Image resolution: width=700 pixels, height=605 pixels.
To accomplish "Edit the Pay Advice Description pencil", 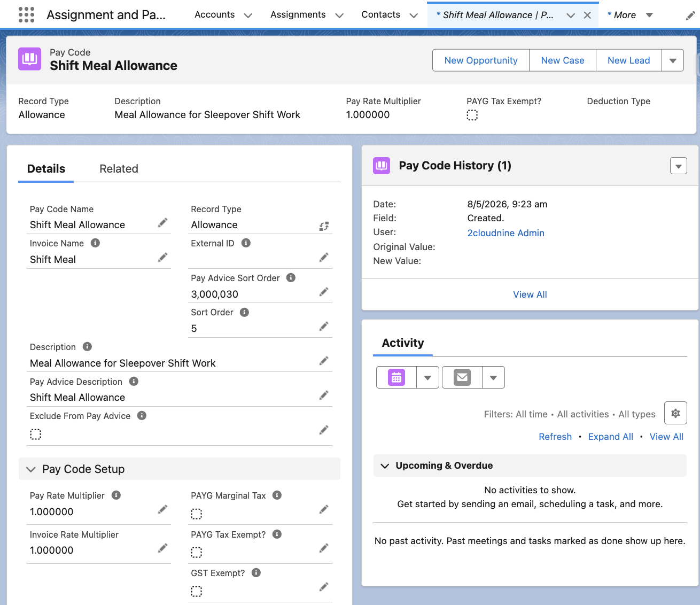I will pos(324,395).
